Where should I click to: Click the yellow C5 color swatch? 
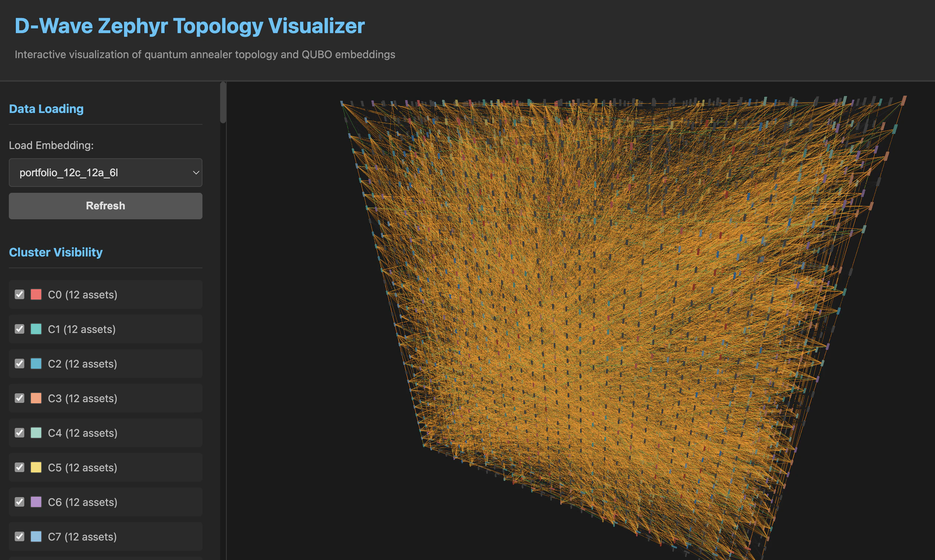[36, 467]
